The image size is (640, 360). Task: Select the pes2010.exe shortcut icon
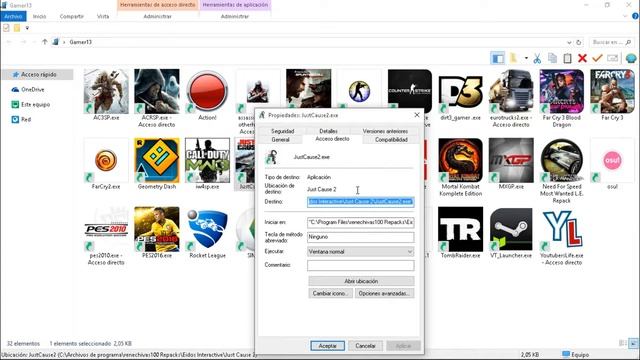pos(106,229)
